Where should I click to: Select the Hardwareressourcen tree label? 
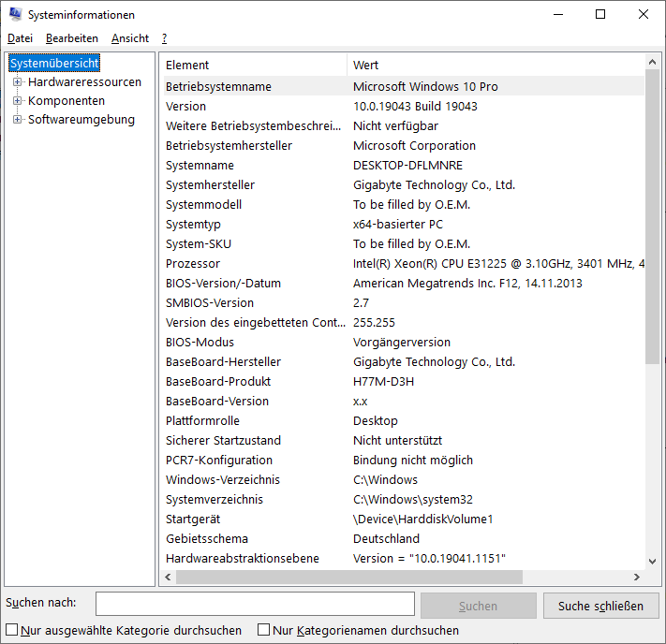point(84,82)
